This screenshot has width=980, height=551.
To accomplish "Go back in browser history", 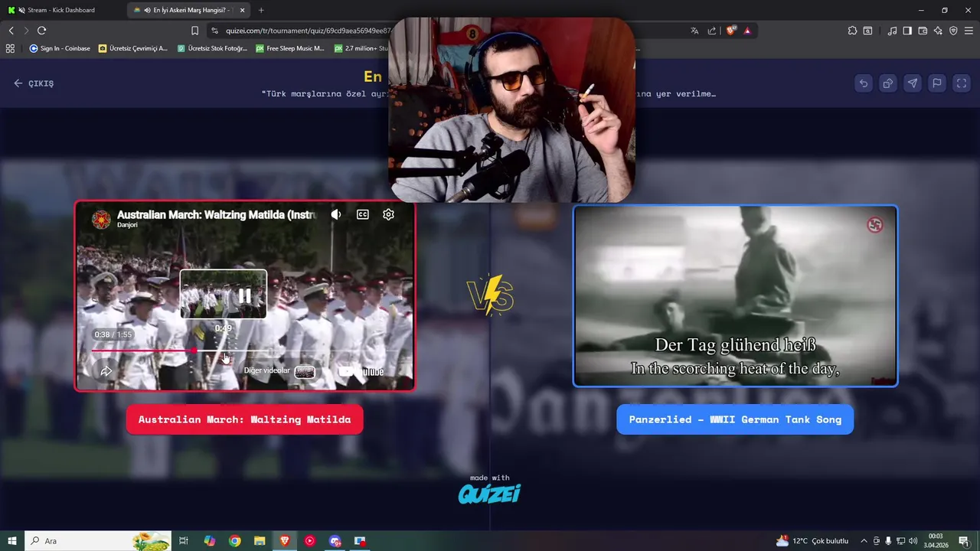I will 11,31.
